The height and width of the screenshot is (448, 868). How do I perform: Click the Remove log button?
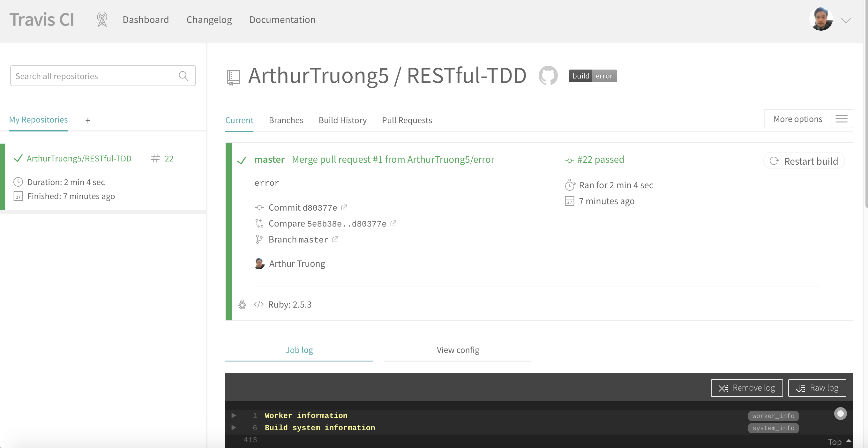[747, 388]
